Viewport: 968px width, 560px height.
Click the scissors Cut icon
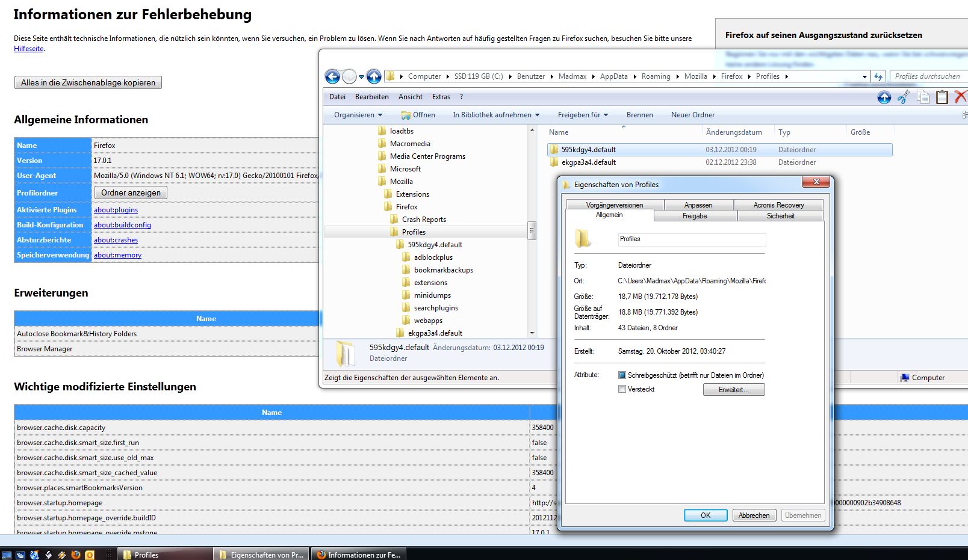tap(904, 97)
